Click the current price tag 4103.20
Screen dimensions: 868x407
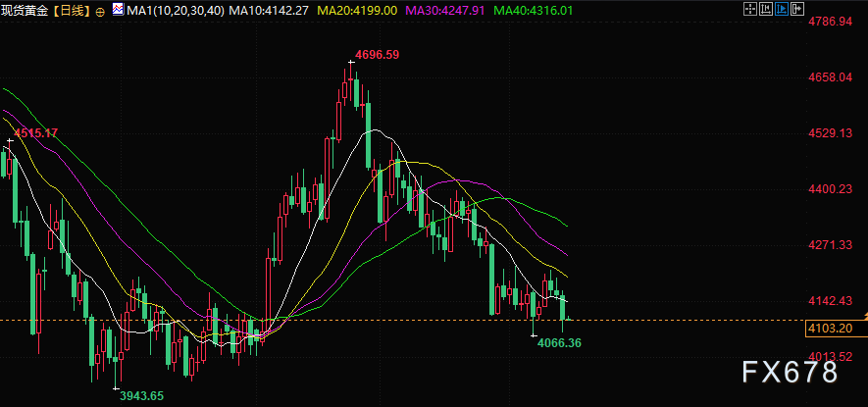pyautogui.click(x=836, y=329)
